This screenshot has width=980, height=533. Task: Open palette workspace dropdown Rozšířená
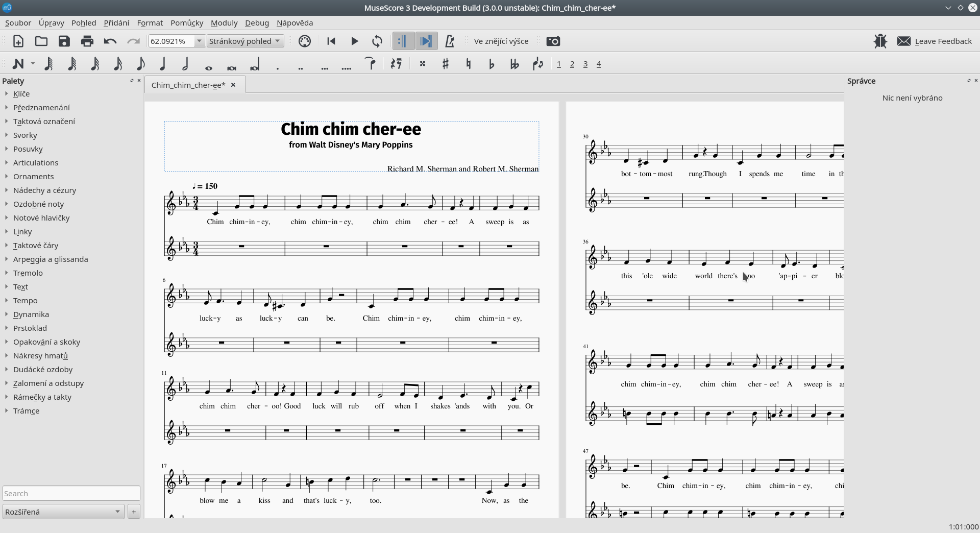(63, 512)
